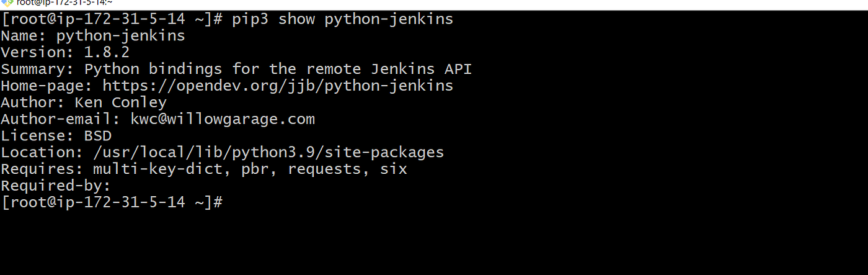This screenshot has height=275, width=868.
Task: Click the root@ip-172-31-5-14 window title
Action: [64, 2]
